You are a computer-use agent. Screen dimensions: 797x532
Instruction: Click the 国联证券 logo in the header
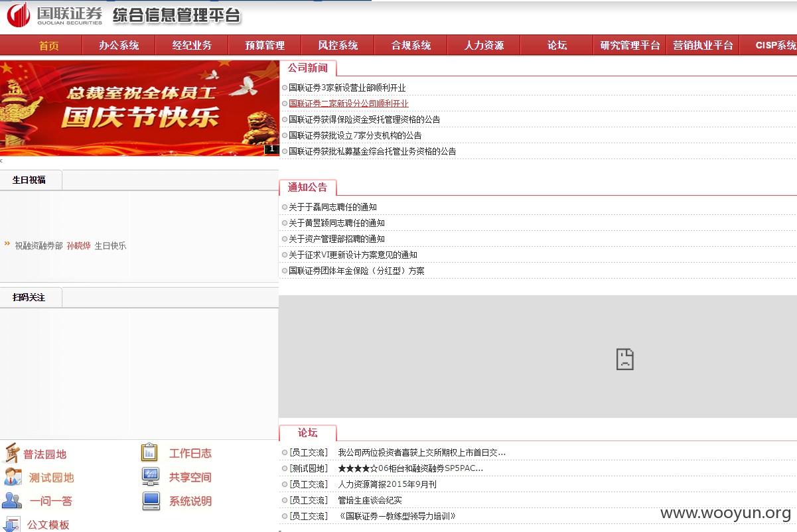click(54, 15)
